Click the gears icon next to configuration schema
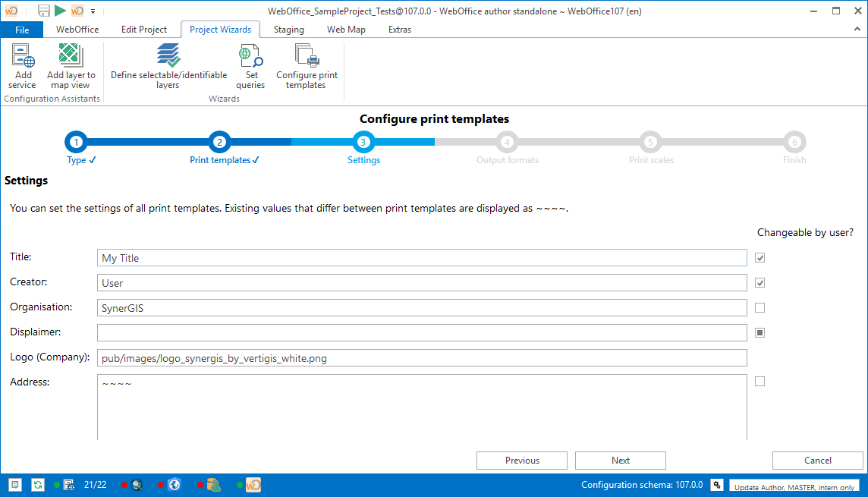868x497 pixels. [715, 485]
